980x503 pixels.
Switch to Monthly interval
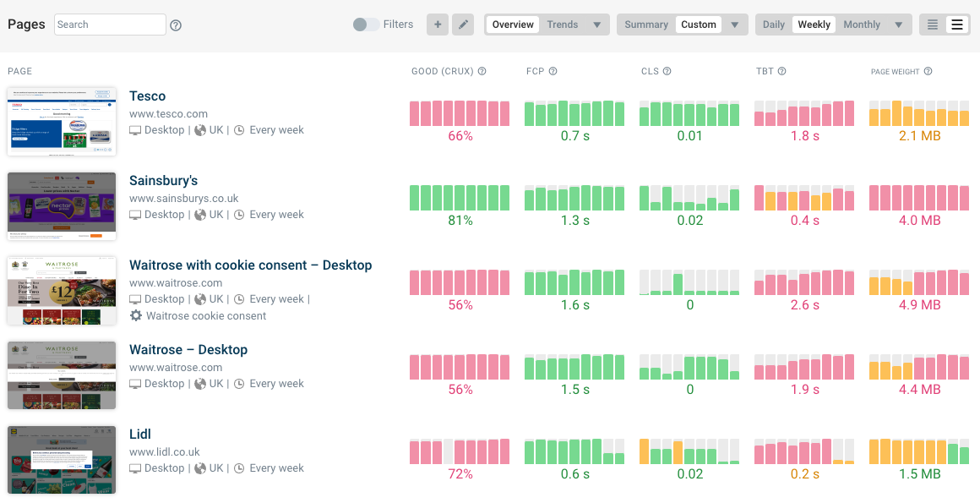[861, 25]
